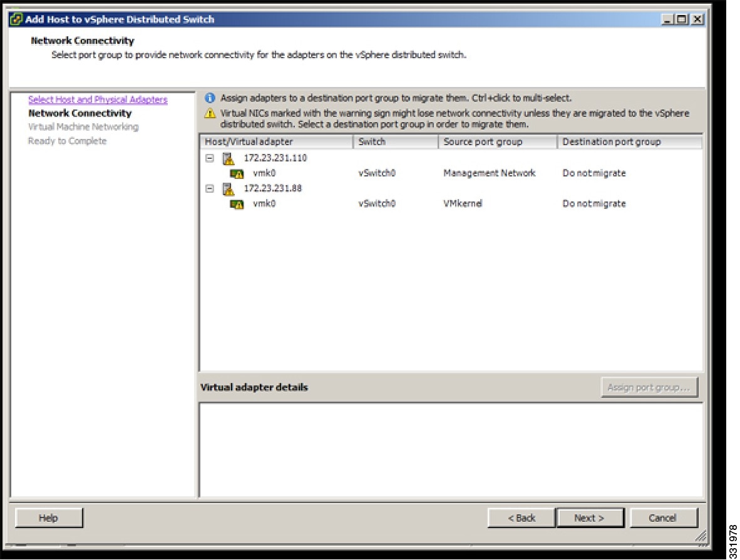Select vmk0 under host 172.23.231.110
The image size is (740, 560).
pos(264,173)
